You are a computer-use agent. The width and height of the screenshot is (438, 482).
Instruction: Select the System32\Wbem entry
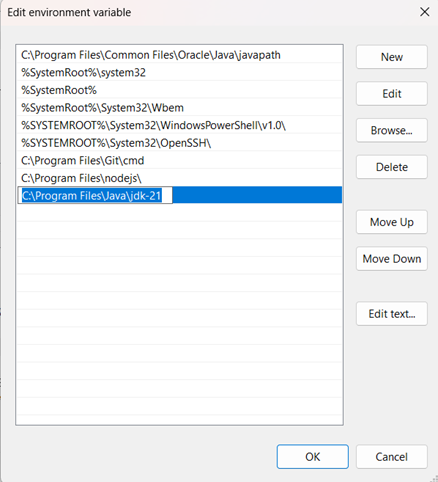point(180,108)
